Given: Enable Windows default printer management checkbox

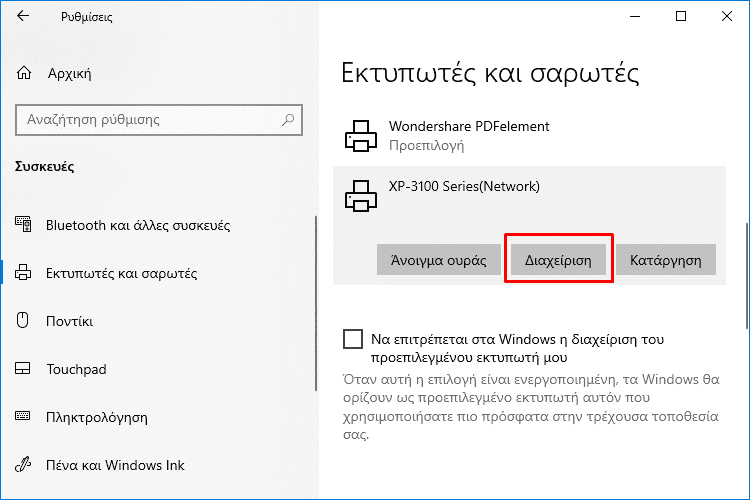Looking at the screenshot, I should pos(353,339).
